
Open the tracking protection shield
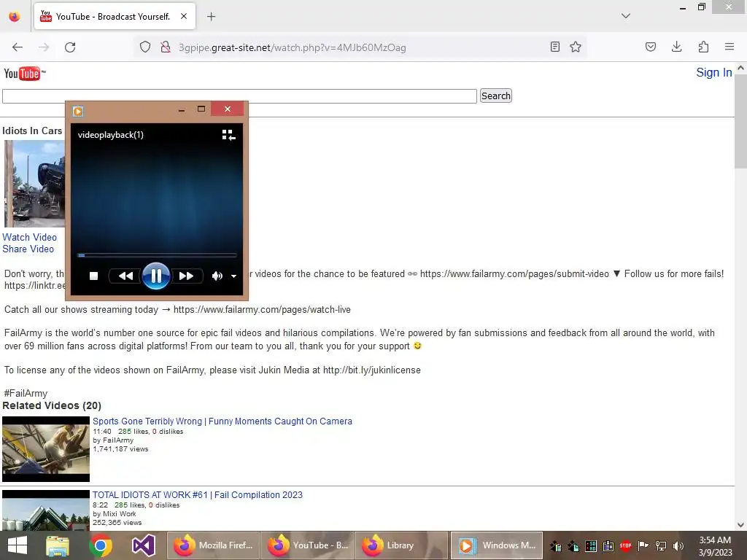(145, 47)
